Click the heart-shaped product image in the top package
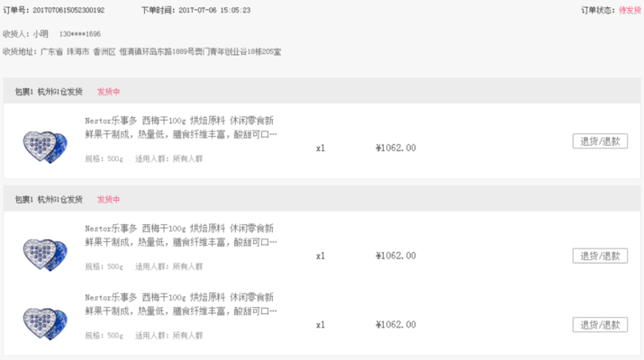The image size is (644, 360). (x=45, y=148)
